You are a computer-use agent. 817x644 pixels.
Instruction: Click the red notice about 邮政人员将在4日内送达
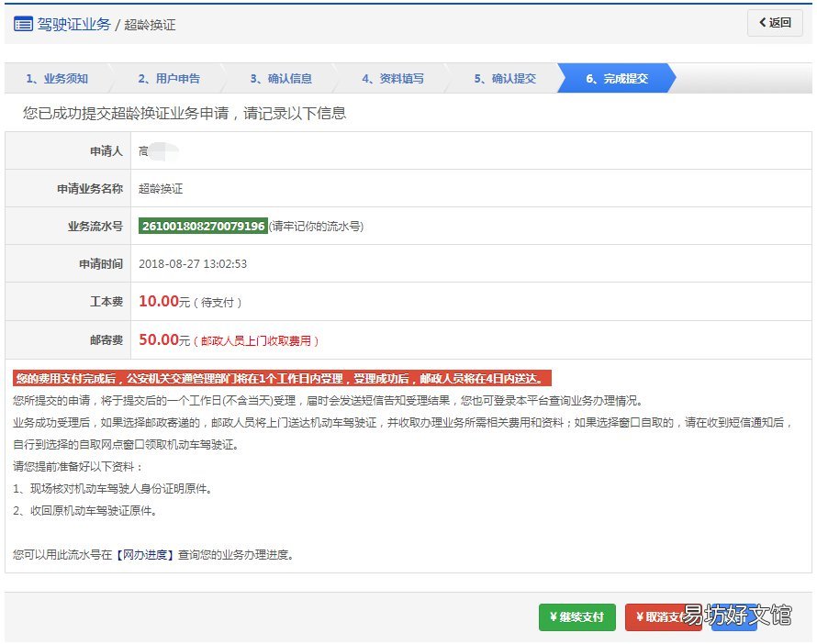282,379
